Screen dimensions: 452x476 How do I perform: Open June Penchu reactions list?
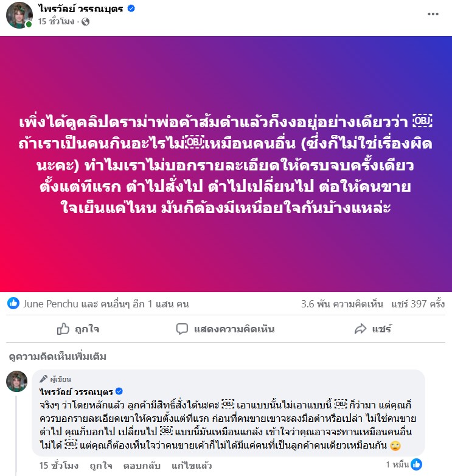tap(106, 304)
